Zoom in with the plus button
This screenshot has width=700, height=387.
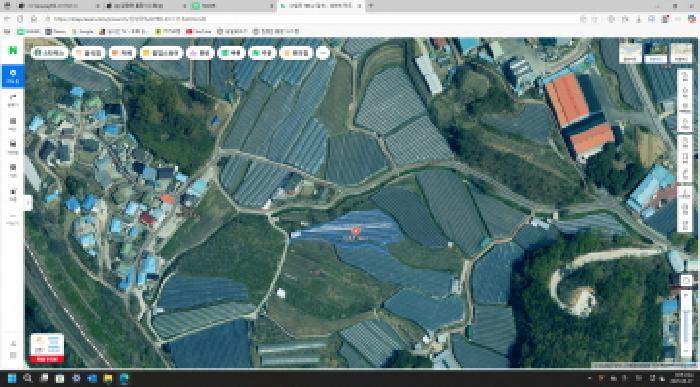(686, 296)
